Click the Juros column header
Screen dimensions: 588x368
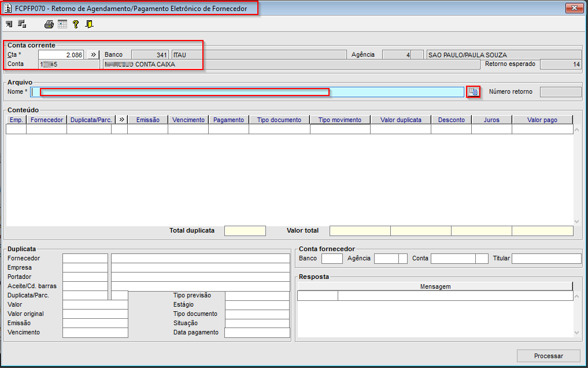click(491, 120)
